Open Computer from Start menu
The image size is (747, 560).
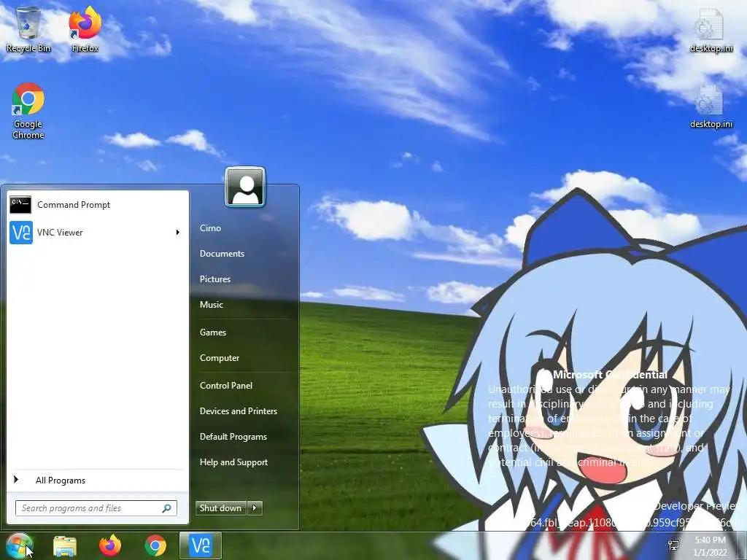(x=219, y=358)
